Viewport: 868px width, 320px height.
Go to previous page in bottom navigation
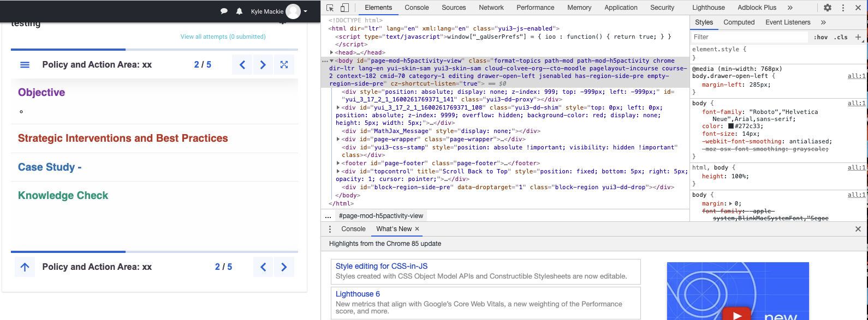(x=263, y=267)
